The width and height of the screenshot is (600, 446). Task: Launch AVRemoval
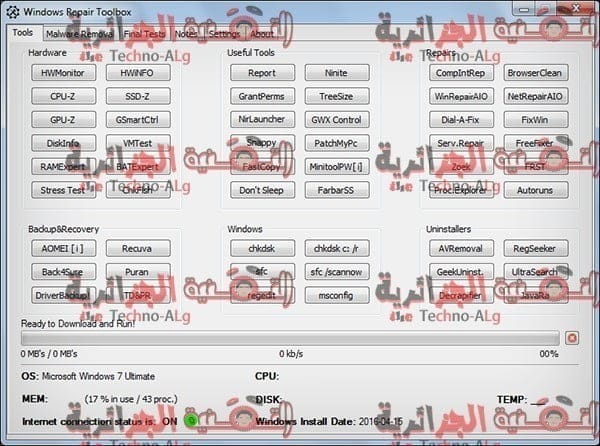(461, 248)
